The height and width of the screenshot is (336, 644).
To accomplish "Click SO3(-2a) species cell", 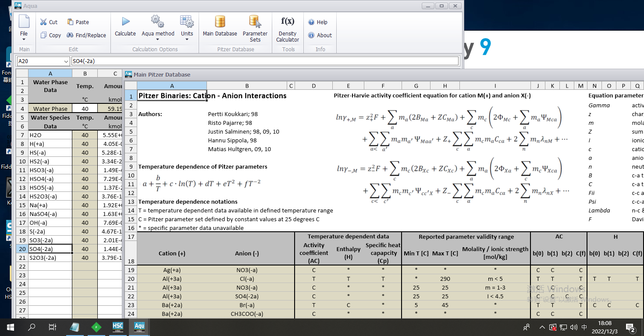I will point(50,240).
